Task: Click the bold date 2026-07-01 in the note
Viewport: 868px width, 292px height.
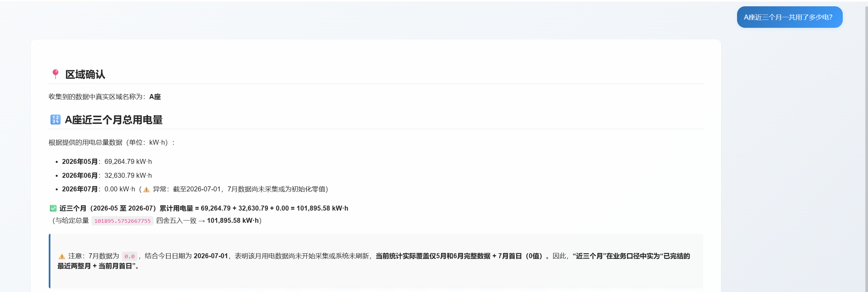Action: (211, 256)
